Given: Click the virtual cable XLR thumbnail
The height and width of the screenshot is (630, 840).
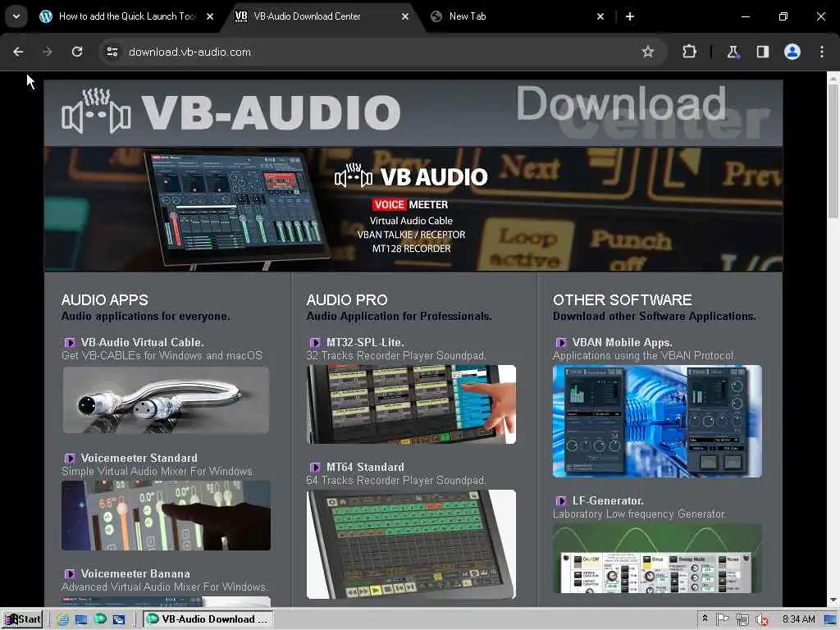Looking at the screenshot, I should [x=166, y=399].
